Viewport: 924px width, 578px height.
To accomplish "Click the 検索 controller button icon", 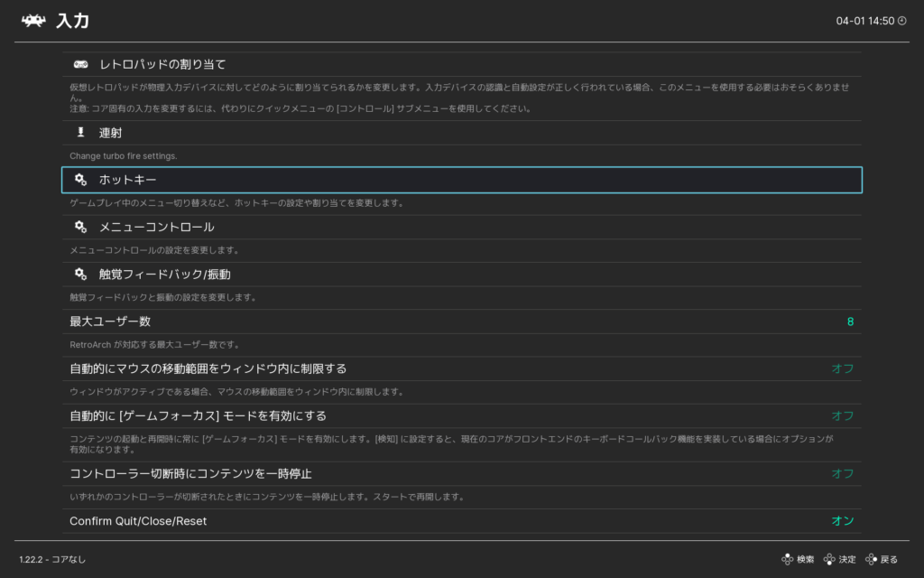I will coord(787,559).
